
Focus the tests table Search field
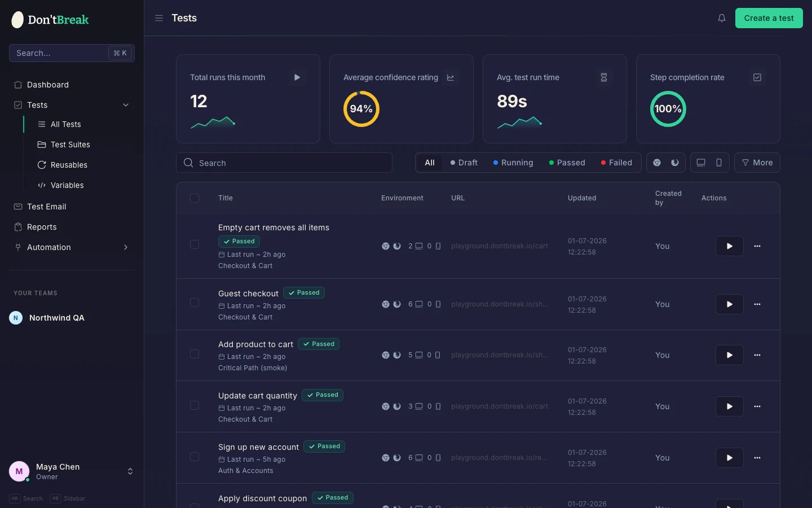(x=284, y=163)
